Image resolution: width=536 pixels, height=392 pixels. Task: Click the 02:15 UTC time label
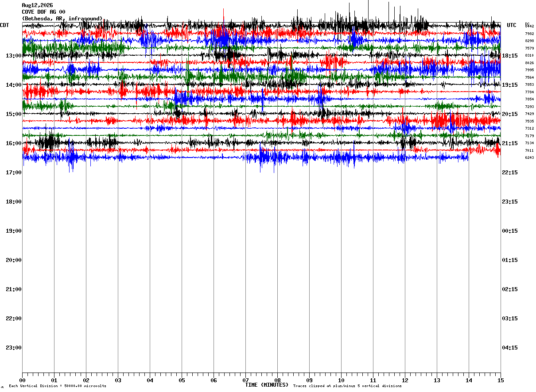pos(509,289)
